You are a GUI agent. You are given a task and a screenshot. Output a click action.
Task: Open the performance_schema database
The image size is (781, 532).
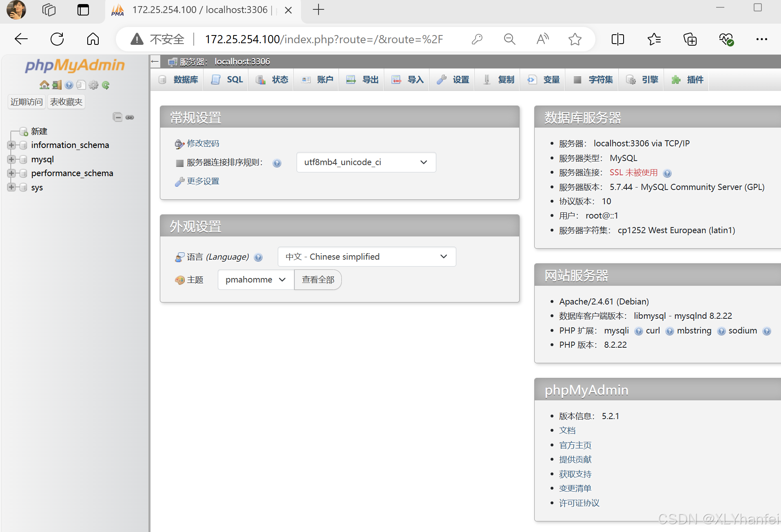coord(72,173)
